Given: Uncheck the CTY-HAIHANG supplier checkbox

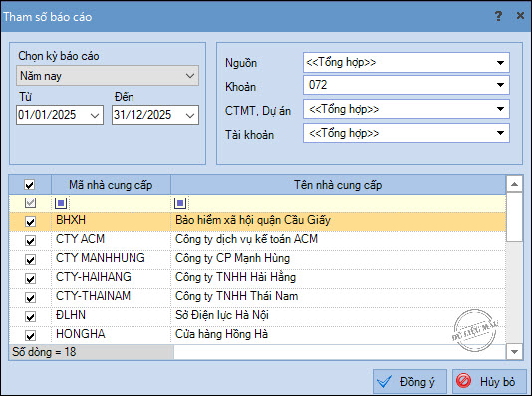Looking at the screenshot, I should [x=30, y=279].
